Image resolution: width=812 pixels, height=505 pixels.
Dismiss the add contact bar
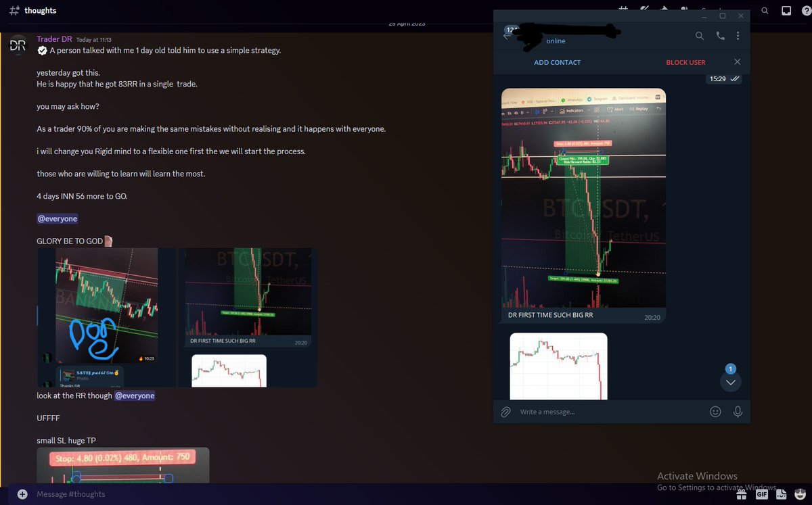tap(737, 62)
